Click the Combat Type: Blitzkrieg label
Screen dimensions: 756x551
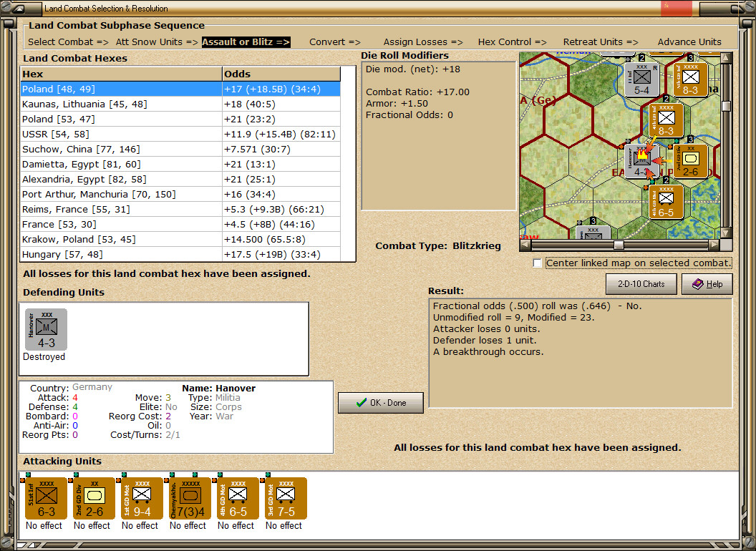click(x=438, y=246)
